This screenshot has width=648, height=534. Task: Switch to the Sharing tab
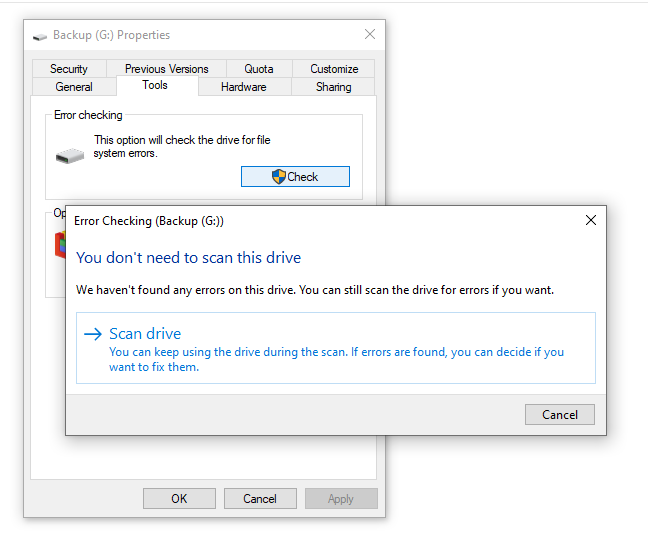pyautogui.click(x=334, y=87)
